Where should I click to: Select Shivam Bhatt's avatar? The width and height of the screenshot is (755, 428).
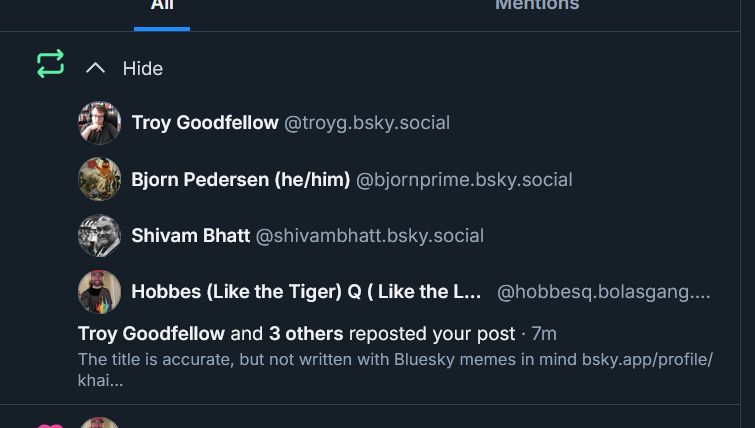point(100,236)
